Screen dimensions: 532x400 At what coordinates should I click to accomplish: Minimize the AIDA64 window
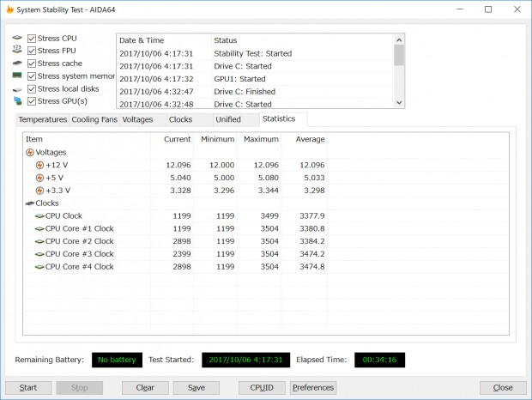460,9
